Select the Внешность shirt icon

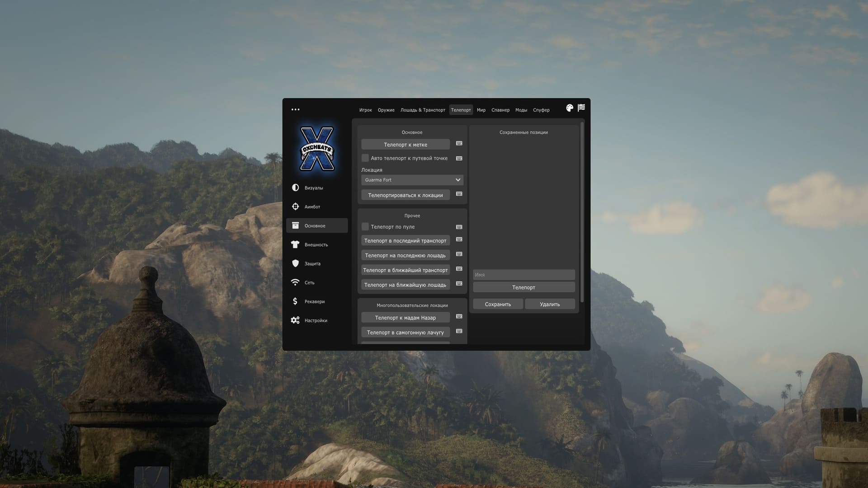(x=295, y=244)
